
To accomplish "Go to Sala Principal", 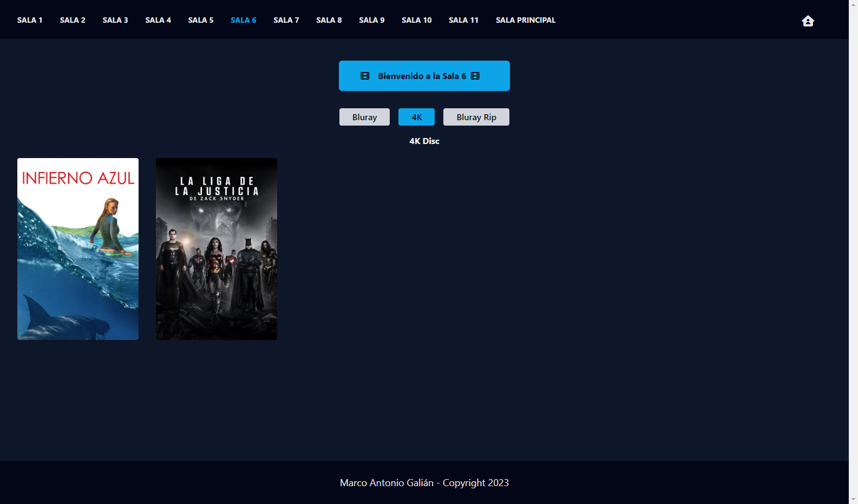I will tap(526, 20).
